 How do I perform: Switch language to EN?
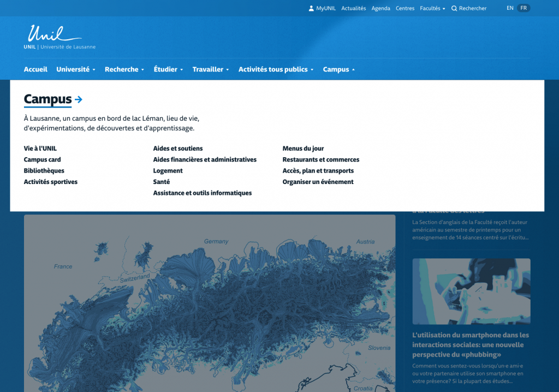coord(510,8)
